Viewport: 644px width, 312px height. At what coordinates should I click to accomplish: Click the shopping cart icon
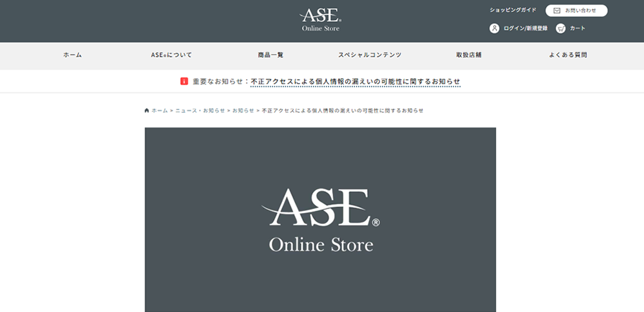560,28
